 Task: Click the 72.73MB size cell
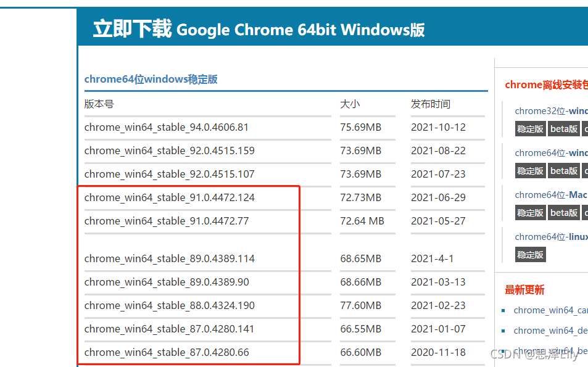pyautogui.click(x=361, y=197)
